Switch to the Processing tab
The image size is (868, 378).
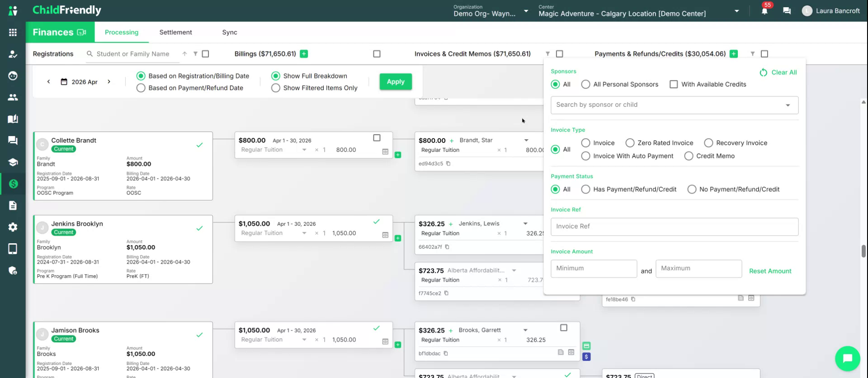click(122, 33)
